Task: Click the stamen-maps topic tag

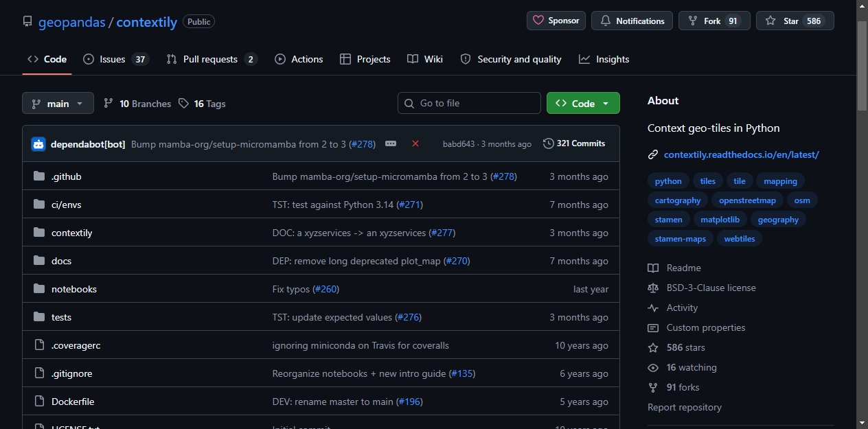Action: 681,239
